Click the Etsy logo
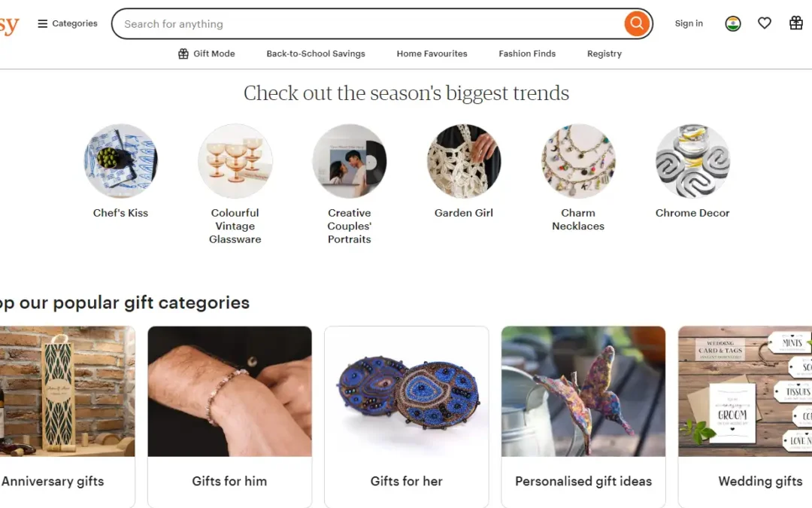Viewport: 812px width, 508px height. coord(9,24)
